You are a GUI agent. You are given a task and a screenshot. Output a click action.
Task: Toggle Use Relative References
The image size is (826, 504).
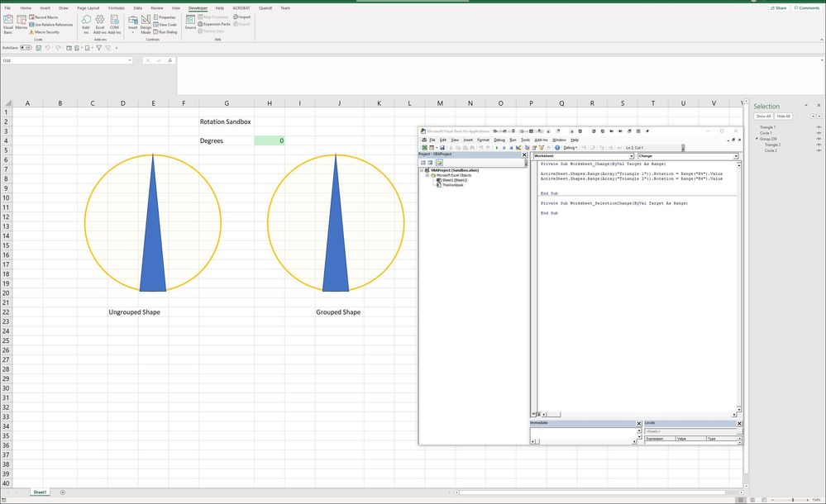[51, 25]
